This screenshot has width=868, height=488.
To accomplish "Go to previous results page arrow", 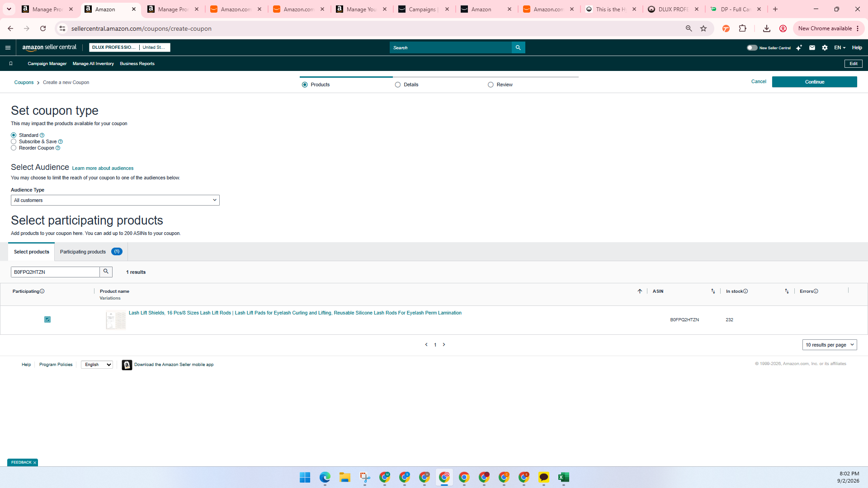I will 426,344.
